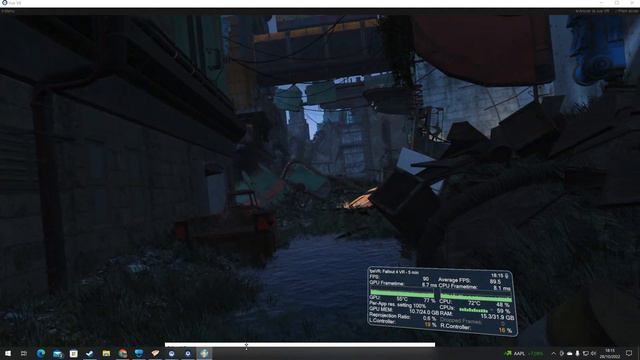Click the L.Controller battery percentage

point(430,325)
